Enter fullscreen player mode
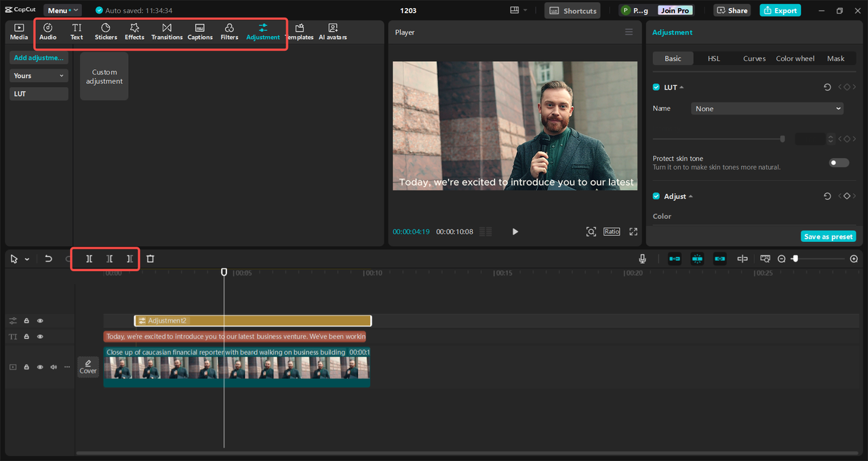 pyautogui.click(x=633, y=232)
